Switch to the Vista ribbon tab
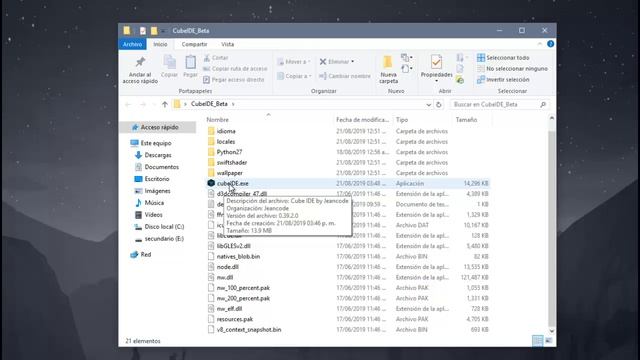The width and height of the screenshot is (640, 360). tap(227, 44)
